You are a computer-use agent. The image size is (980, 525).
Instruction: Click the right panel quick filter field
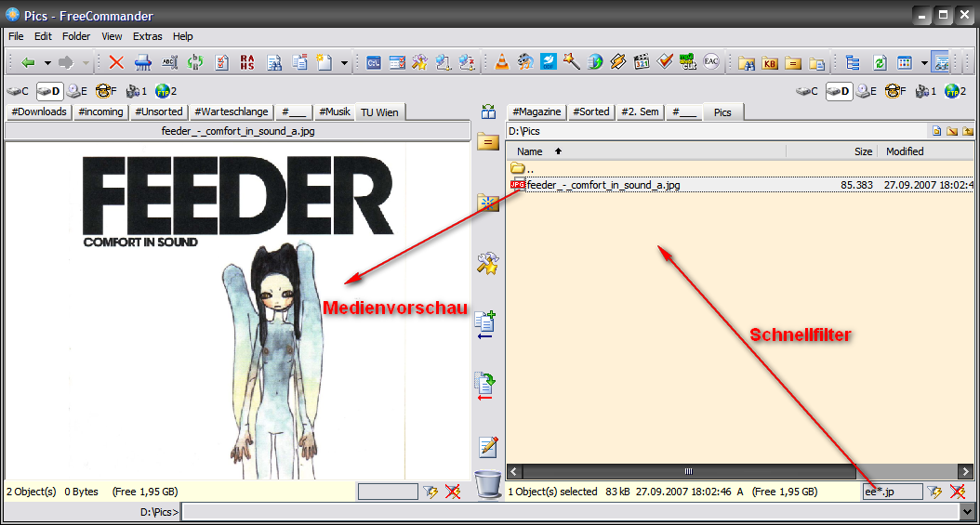[894, 492]
